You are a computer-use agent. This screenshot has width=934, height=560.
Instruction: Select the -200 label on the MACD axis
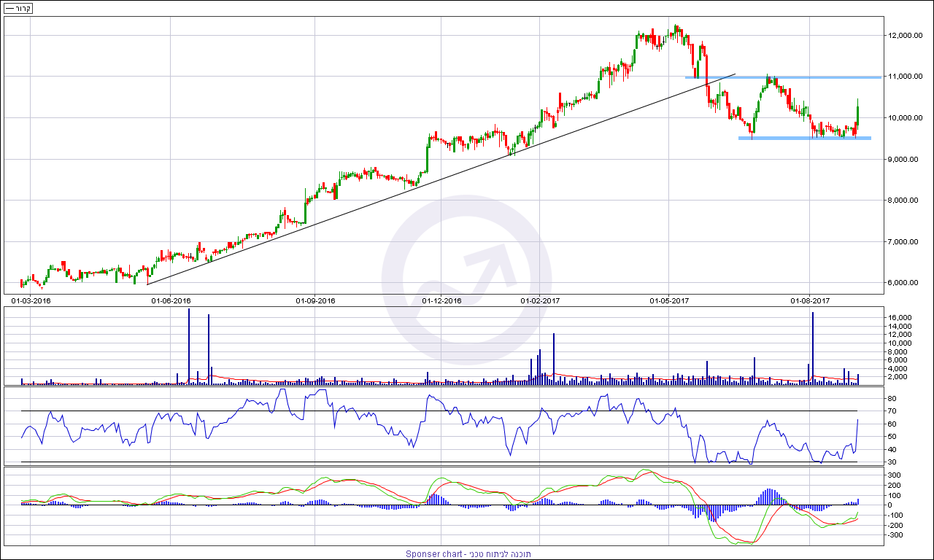[x=895, y=525]
